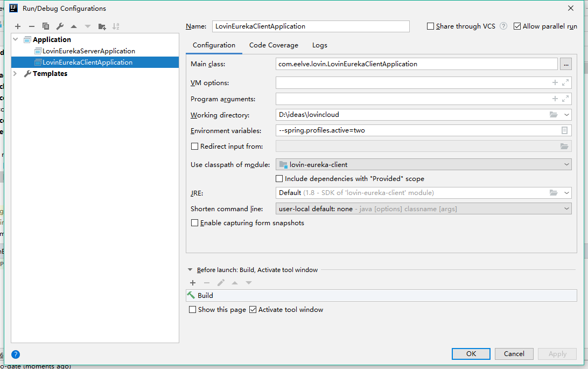Add a Before launch task
This screenshot has width=588, height=369.
tap(193, 283)
